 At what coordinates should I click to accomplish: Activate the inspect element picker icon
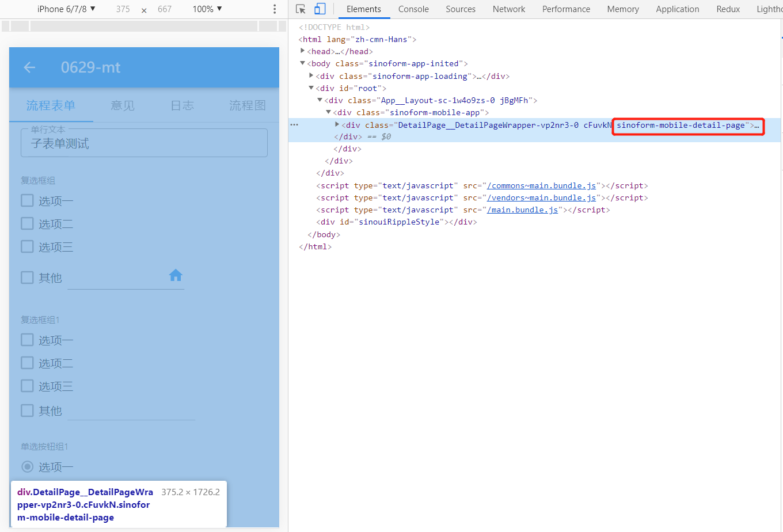pyautogui.click(x=301, y=9)
